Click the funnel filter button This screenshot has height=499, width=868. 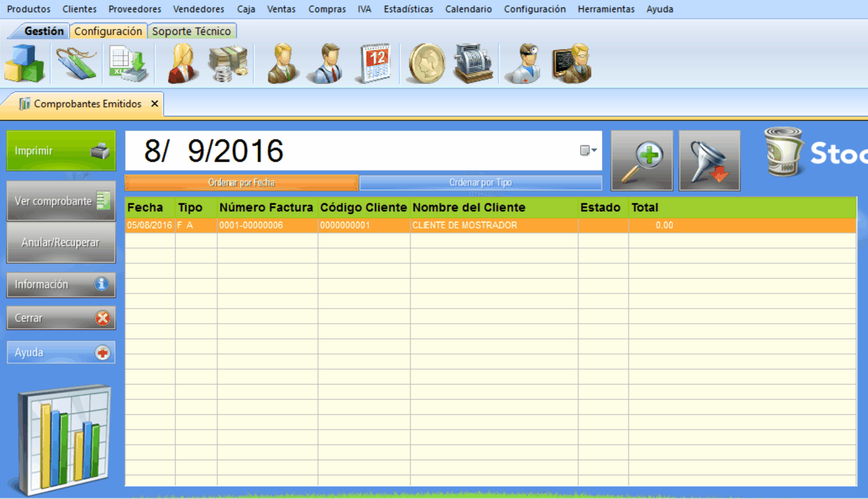point(710,161)
